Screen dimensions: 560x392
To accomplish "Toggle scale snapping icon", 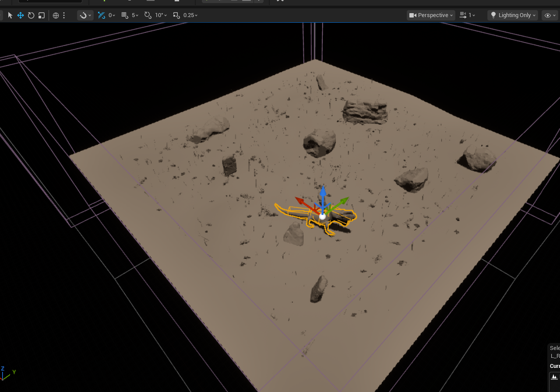I will tap(176, 15).
